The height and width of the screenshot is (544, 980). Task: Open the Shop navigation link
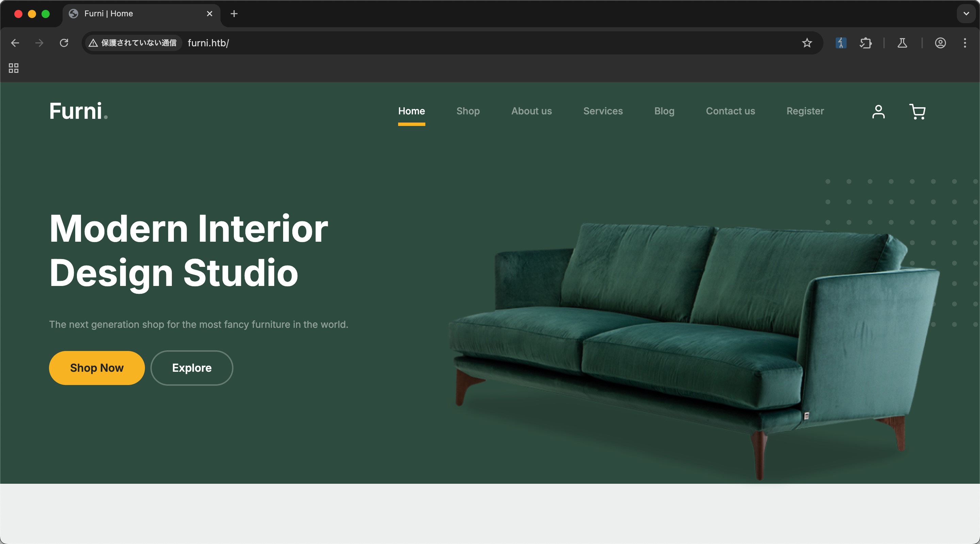(x=468, y=111)
